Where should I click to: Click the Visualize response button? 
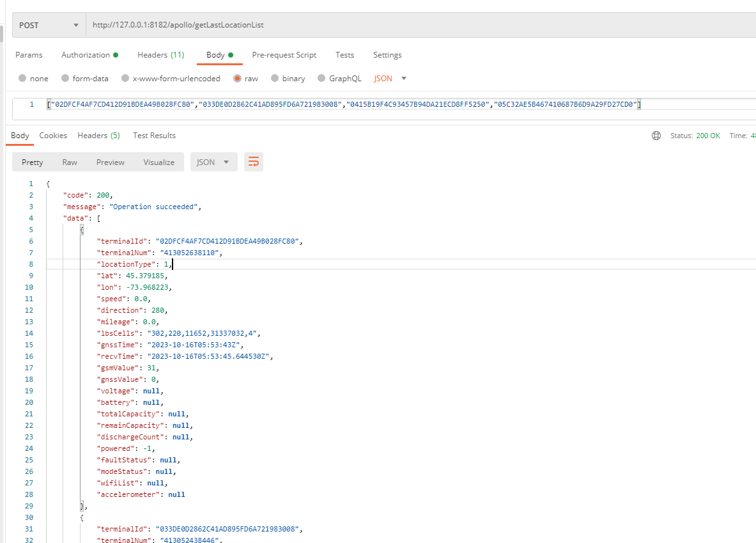pos(158,162)
